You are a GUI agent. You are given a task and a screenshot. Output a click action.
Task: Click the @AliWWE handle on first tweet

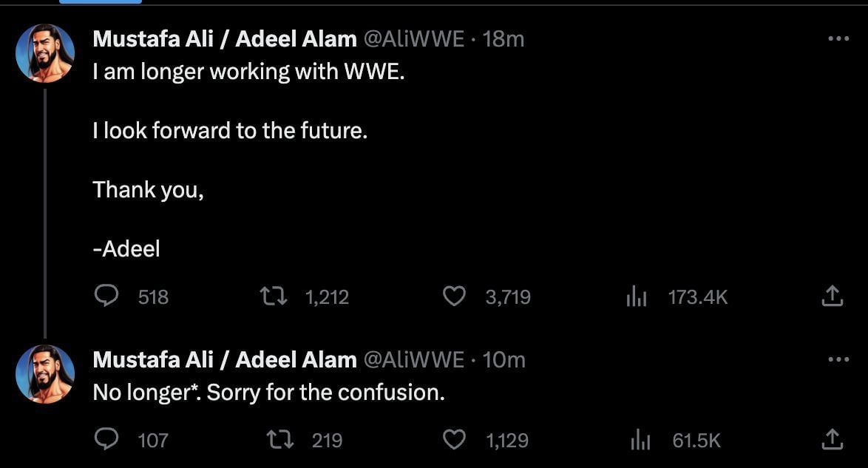tap(414, 39)
